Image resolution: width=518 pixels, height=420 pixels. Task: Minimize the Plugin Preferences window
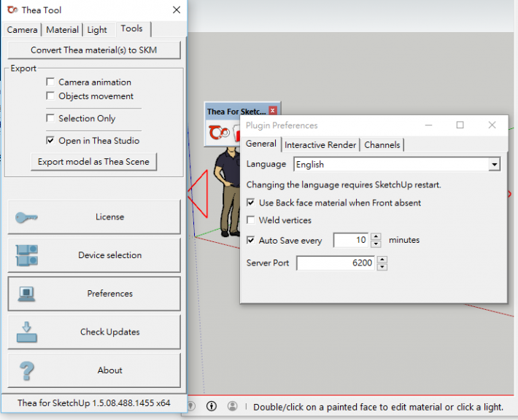[x=429, y=125]
